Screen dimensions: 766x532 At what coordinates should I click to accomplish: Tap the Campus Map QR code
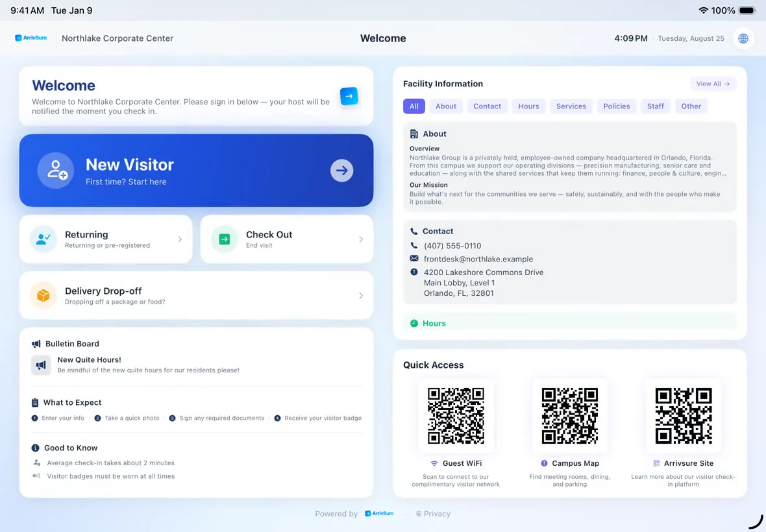(569, 416)
